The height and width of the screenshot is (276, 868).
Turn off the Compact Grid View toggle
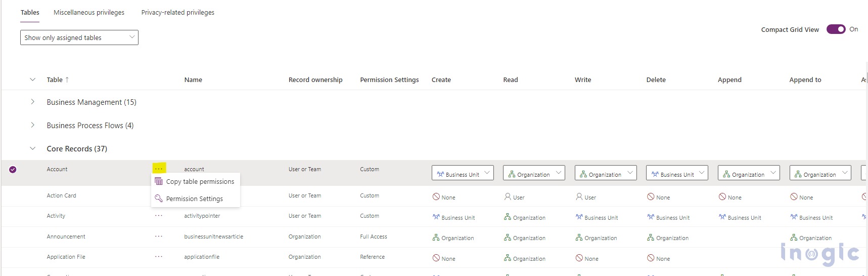click(x=836, y=29)
